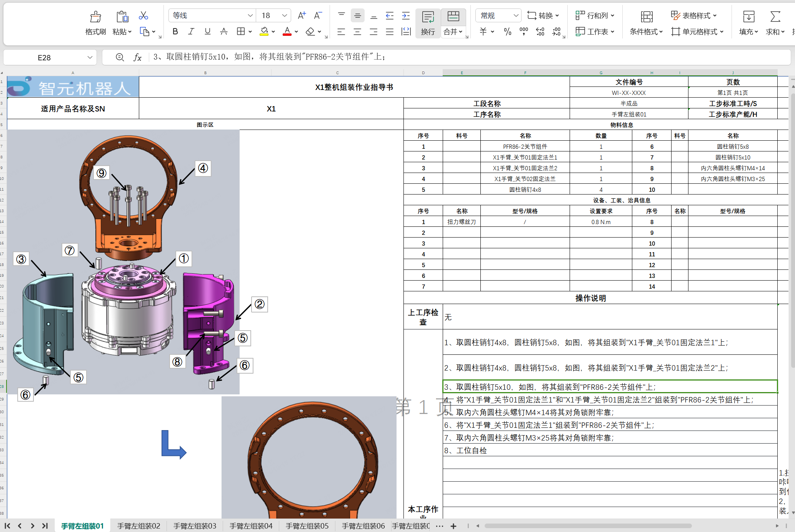This screenshot has height=532, width=795.
Task: Align text left
Action: pyautogui.click(x=341, y=32)
